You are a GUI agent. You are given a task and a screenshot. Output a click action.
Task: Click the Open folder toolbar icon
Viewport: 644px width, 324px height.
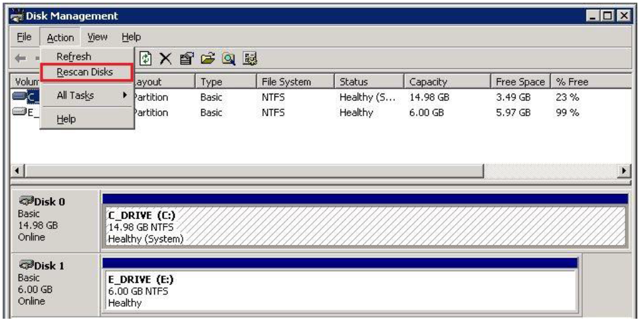[x=208, y=58]
